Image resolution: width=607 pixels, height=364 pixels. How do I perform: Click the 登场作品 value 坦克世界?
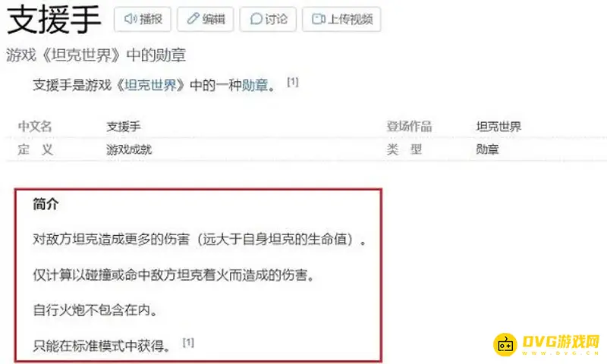tap(498, 126)
